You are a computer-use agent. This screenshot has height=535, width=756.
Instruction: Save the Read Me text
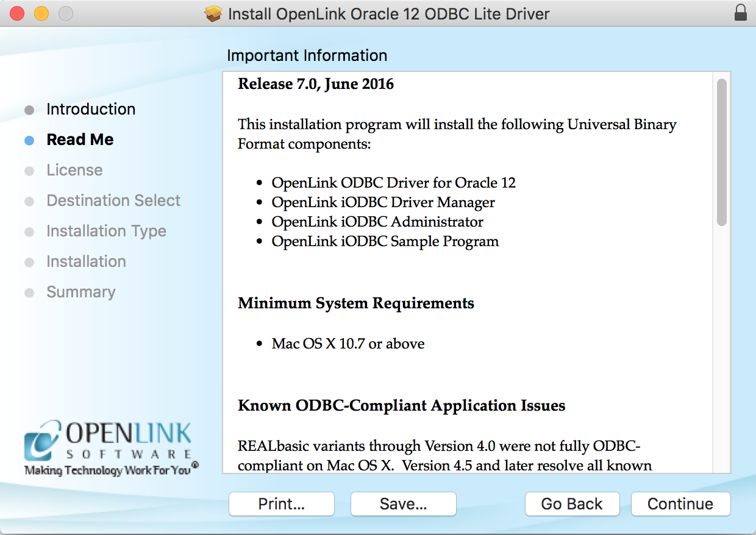(x=403, y=504)
